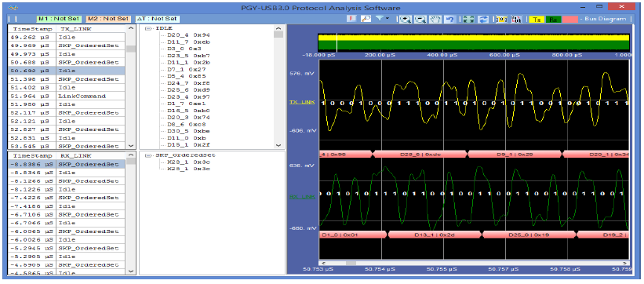
Task: Select the -8.8386 µS SKP_OrderedSet row
Action: (x=66, y=164)
